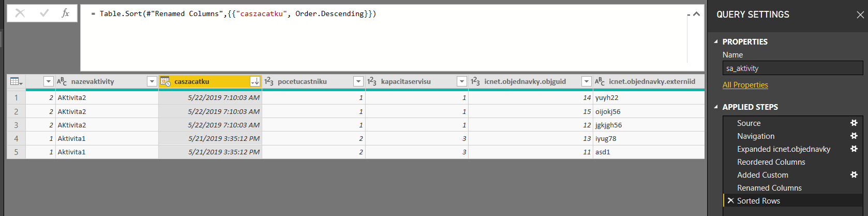This screenshot has height=216, width=868.
Task: Open settings gear for Expanded icnet.objednavky step
Action: [x=854, y=149]
